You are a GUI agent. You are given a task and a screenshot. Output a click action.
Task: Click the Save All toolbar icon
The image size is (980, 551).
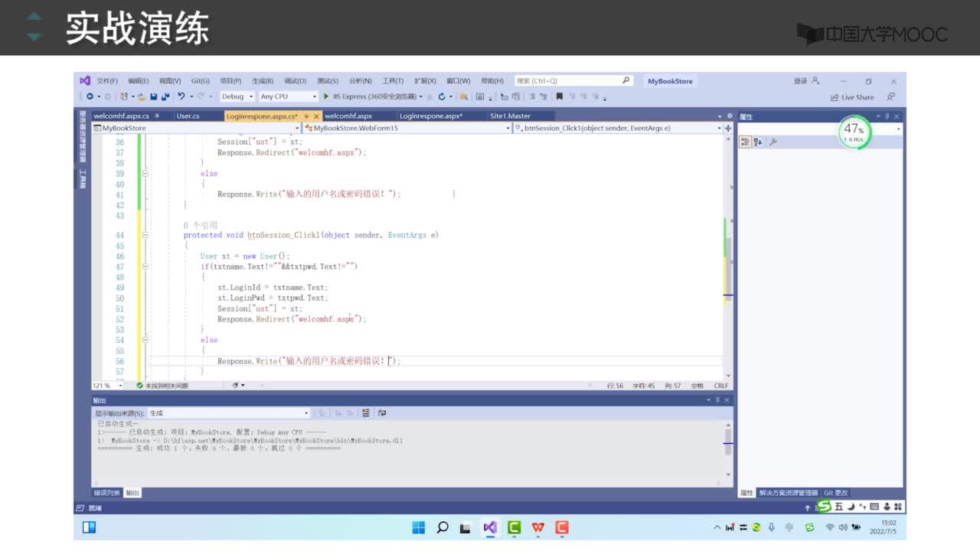pos(165,96)
